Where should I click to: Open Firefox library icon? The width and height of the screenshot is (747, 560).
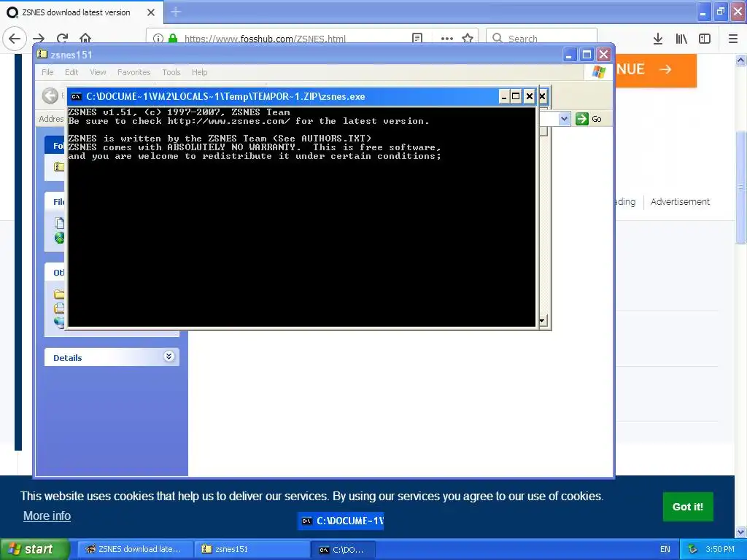point(681,39)
